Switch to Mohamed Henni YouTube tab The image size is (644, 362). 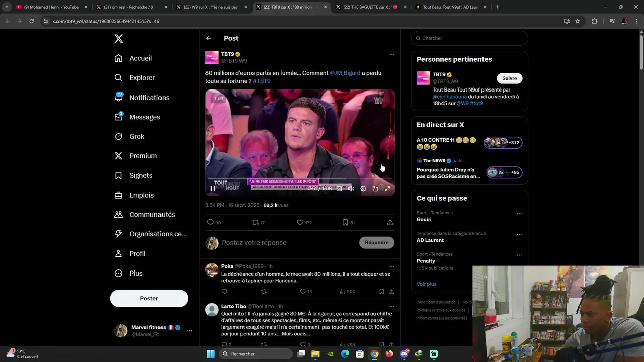(x=51, y=7)
